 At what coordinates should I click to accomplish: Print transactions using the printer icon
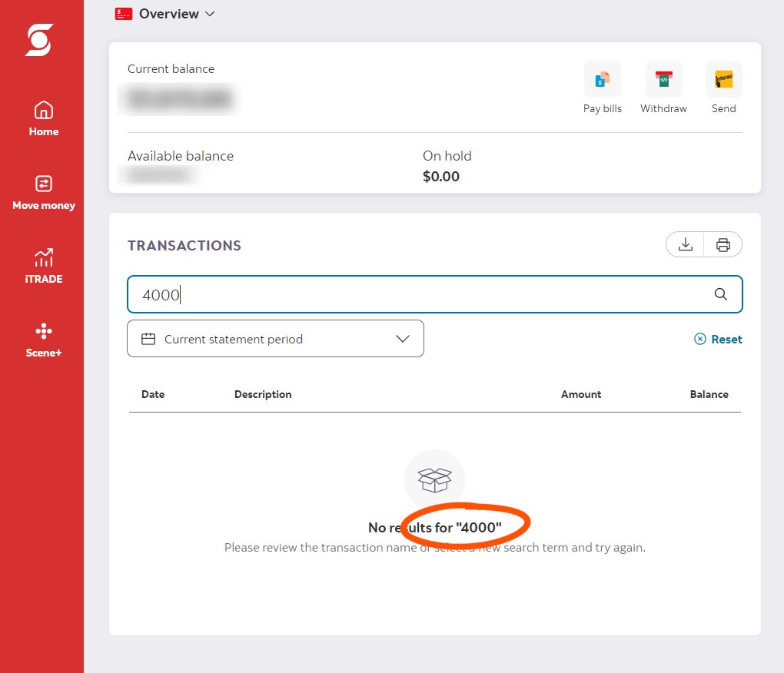[x=723, y=244]
